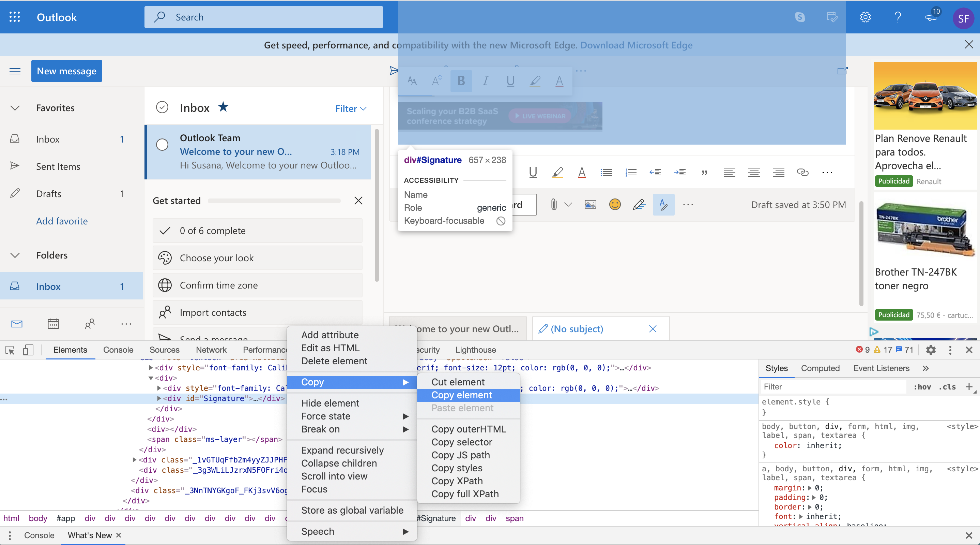Toggle .cls class editor in Styles
Screen dimensions: 980x545
[947, 387]
